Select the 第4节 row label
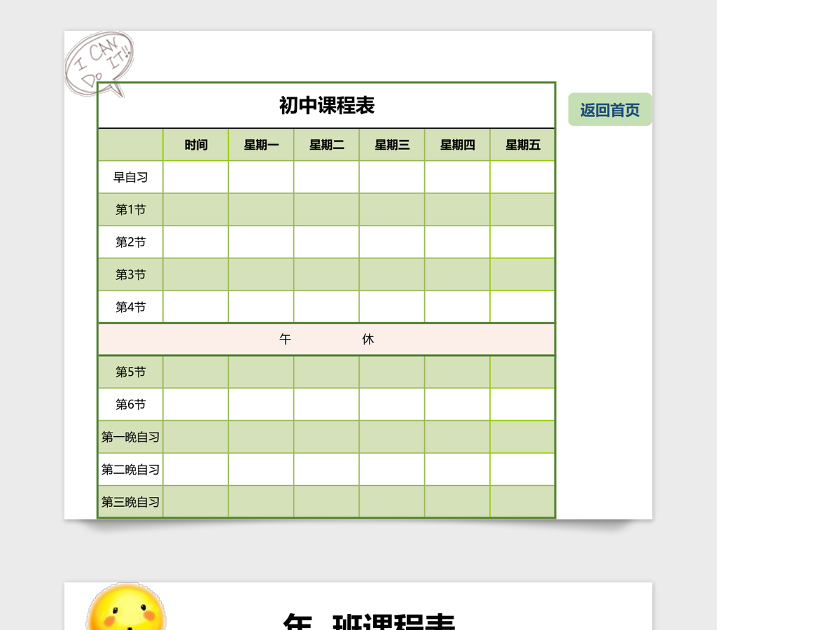Screen dimensions: 840x630 coord(131,307)
